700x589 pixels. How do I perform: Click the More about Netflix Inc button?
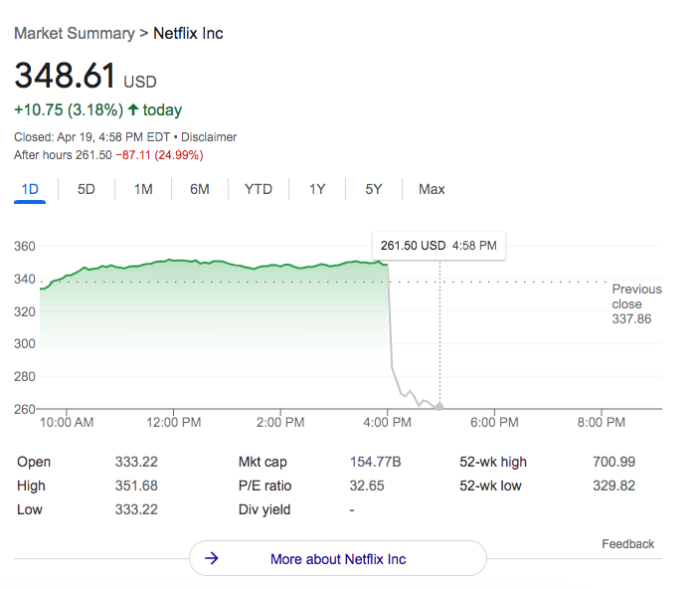click(338, 559)
